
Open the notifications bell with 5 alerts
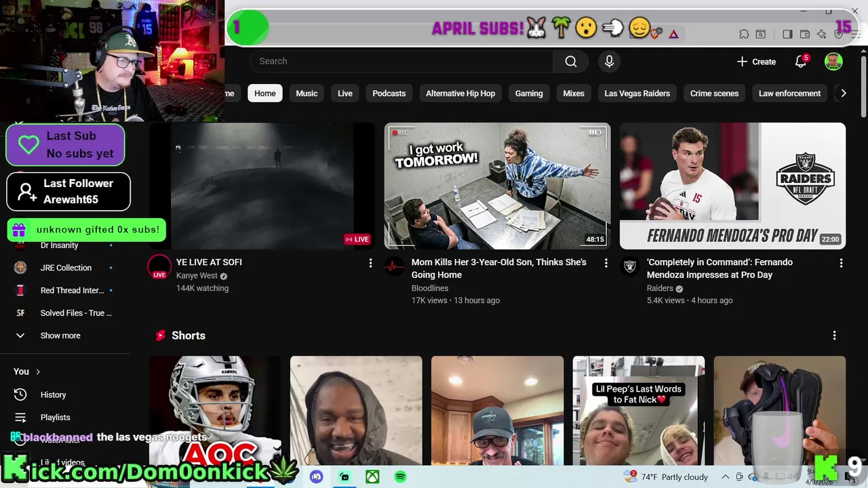pyautogui.click(x=801, y=62)
